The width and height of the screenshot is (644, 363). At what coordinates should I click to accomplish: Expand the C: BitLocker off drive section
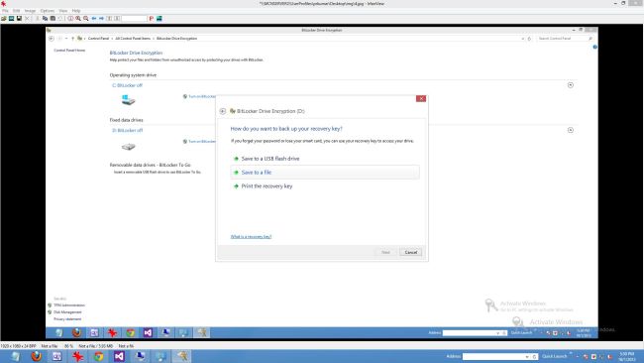click(x=571, y=85)
